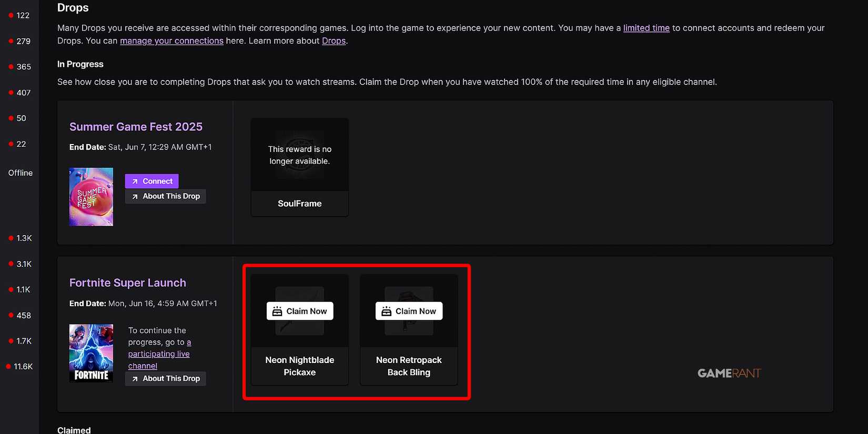Click the Summer Game Fest End Date text
The image size is (868, 434).
[140, 147]
